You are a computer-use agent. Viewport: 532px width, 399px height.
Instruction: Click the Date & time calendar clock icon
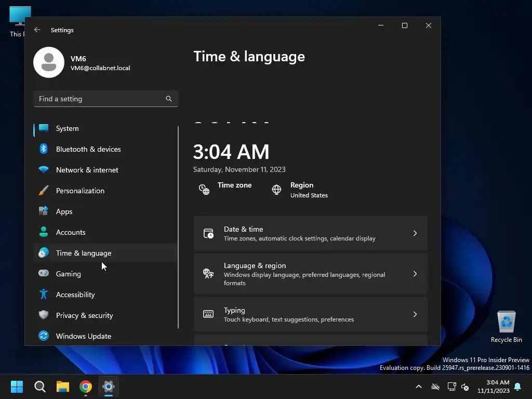(208, 233)
